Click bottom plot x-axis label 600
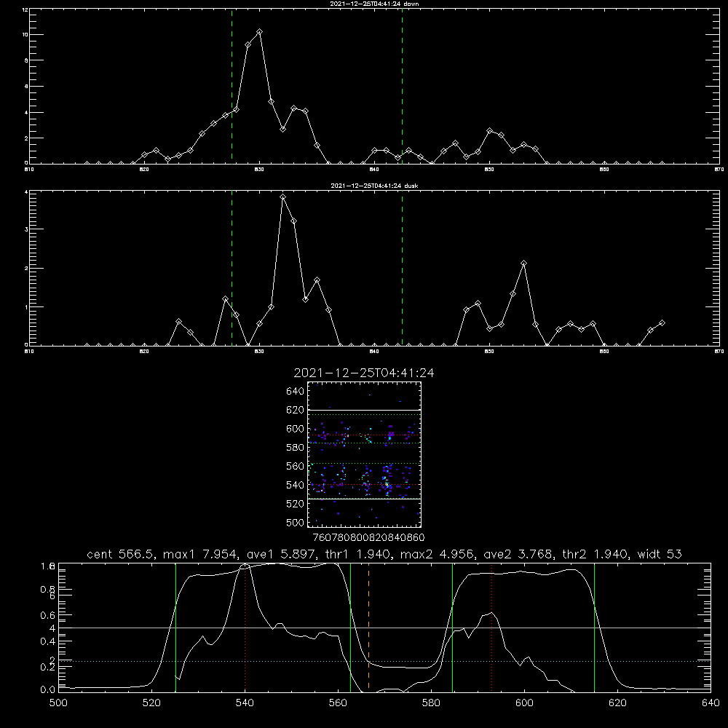Screen dimensions: 728x728 tap(524, 703)
